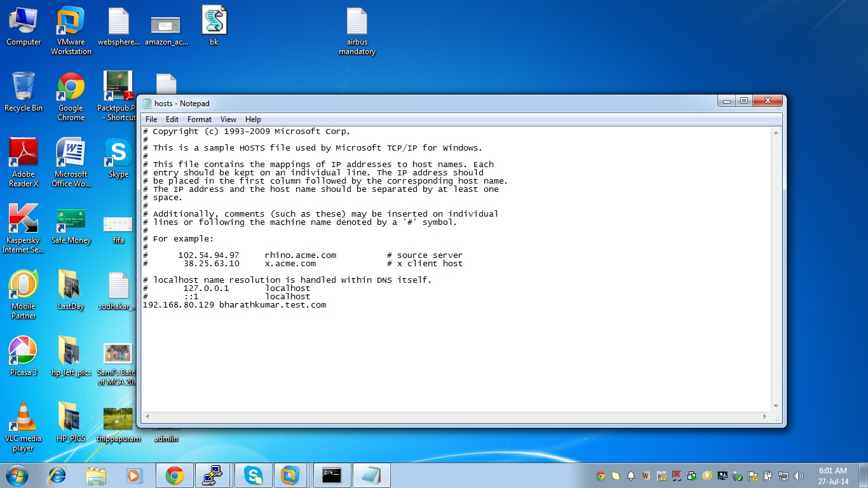Select the Safe Money desktop shortcut
This screenshot has width=868, height=488.
(x=71, y=225)
